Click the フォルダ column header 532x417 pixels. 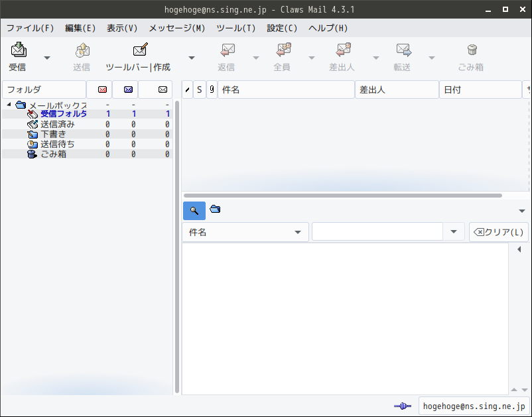pos(44,89)
